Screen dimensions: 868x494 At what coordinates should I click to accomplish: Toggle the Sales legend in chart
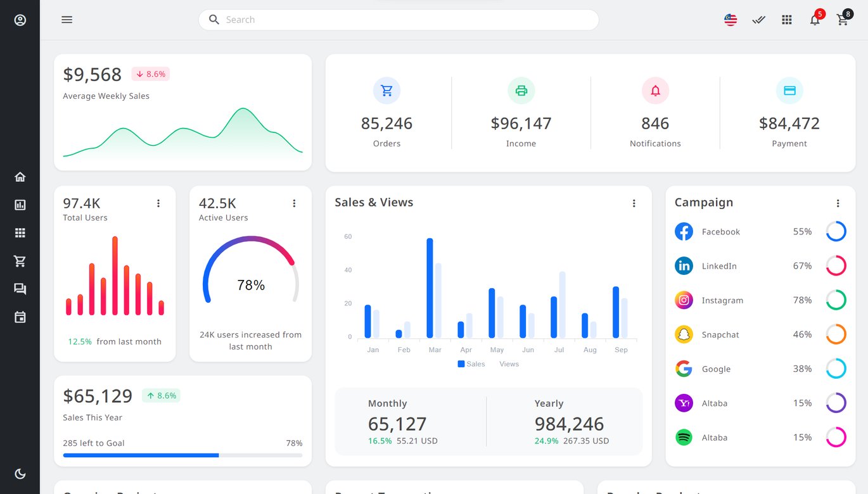pos(471,364)
